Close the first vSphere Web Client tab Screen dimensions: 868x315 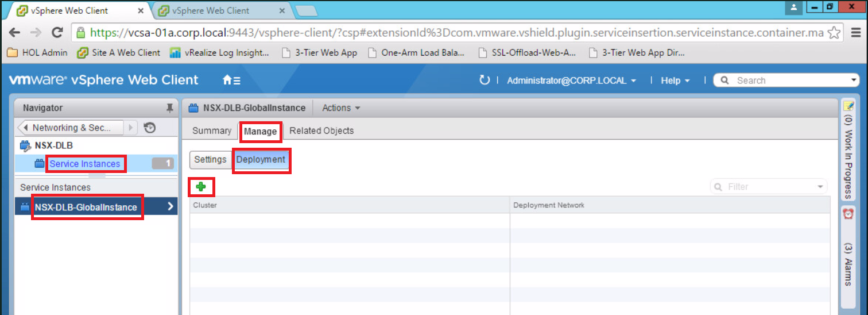click(x=141, y=10)
